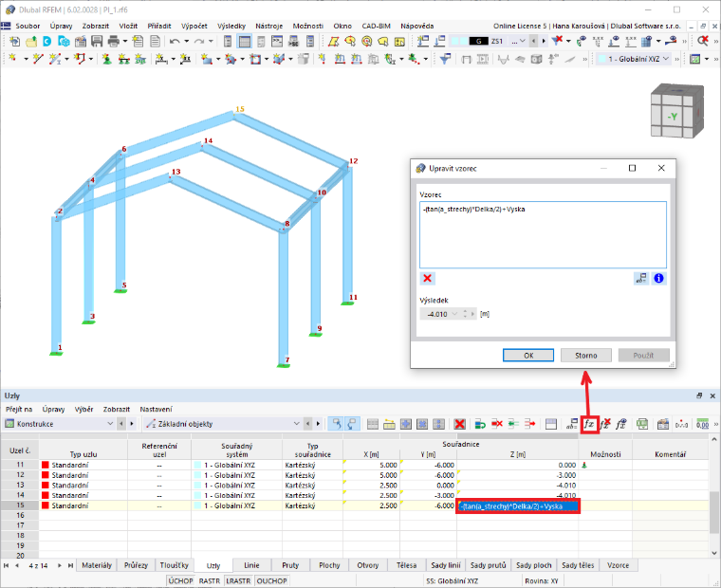The image size is (721, 588).
Task: Click the Výsledek spinner arrows
Action: click(465, 314)
